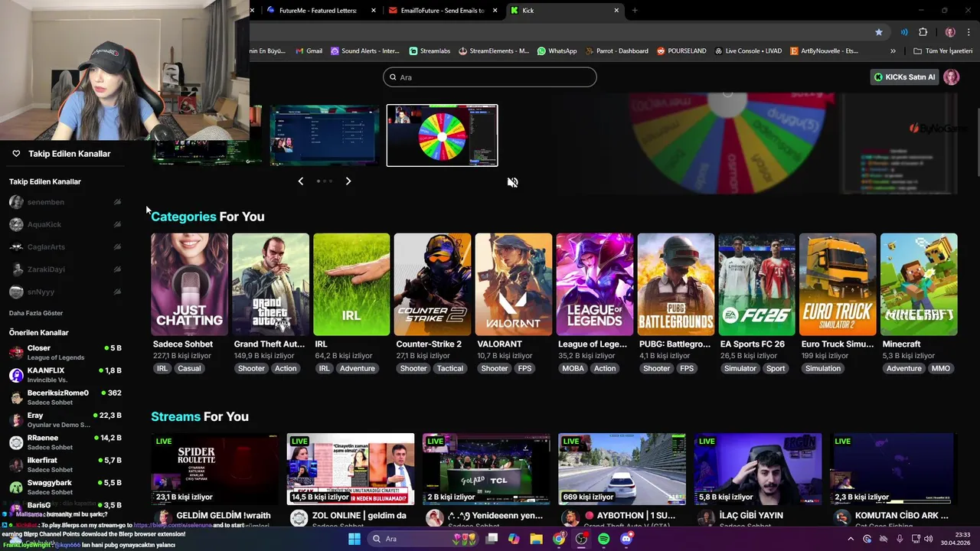Open the Chrome profile avatar

(x=950, y=32)
